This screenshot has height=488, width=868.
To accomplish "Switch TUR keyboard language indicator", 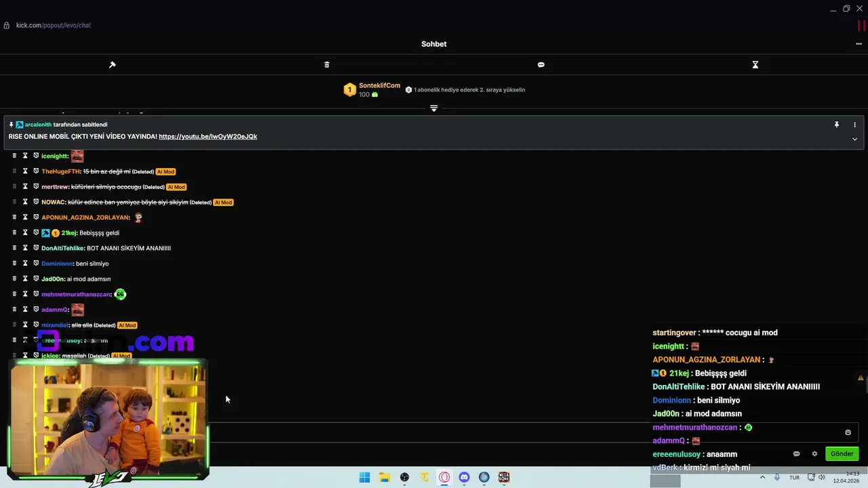I will [794, 477].
